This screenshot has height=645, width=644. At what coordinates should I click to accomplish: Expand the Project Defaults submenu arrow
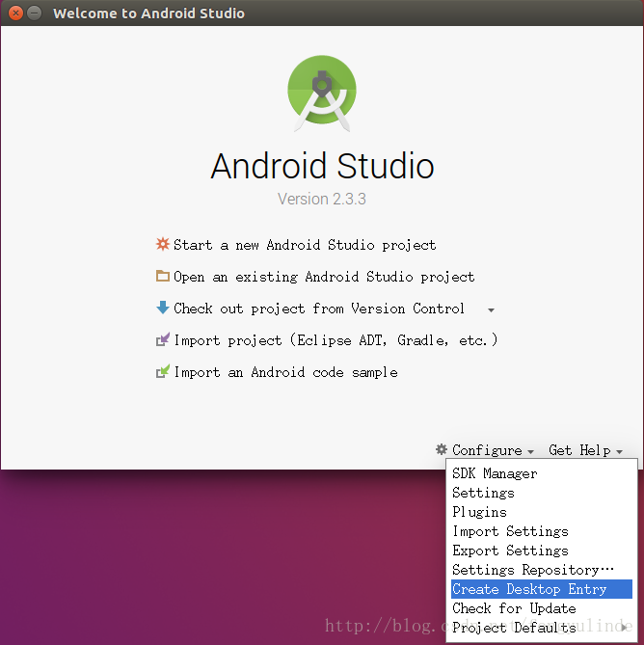point(625,628)
